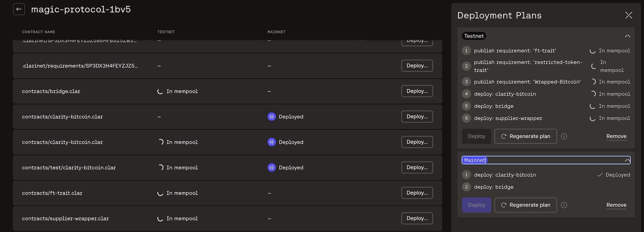Open info icon for Mainnet plan
The height and width of the screenshot is (232, 644).
pyautogui.click(x=564, y=205)
